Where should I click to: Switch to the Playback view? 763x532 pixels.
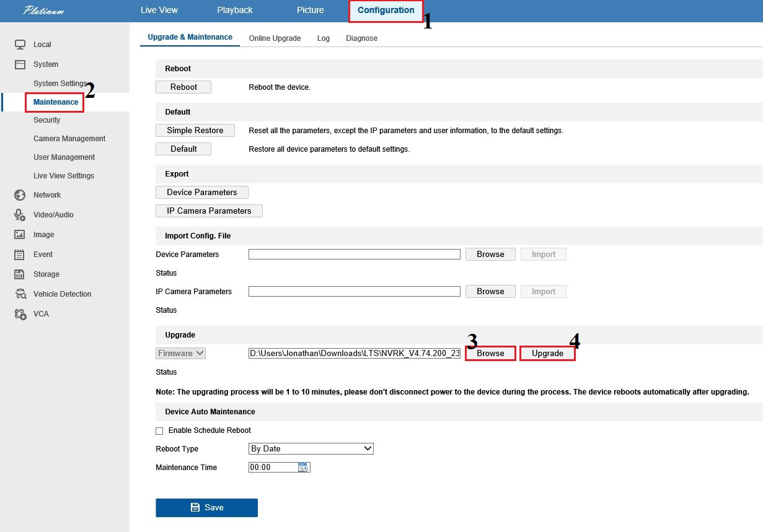(234, 10)
